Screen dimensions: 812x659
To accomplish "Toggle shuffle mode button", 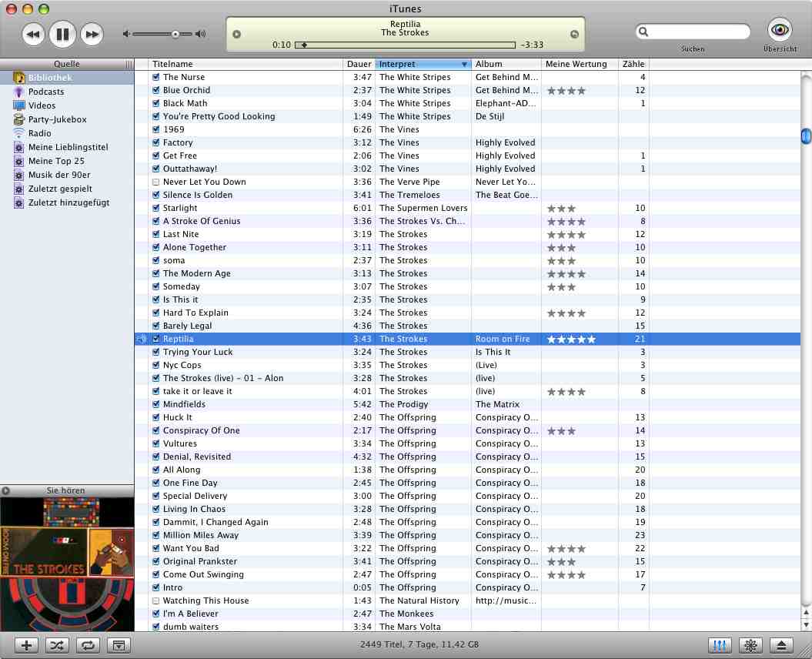I will (x=57, y=645).
